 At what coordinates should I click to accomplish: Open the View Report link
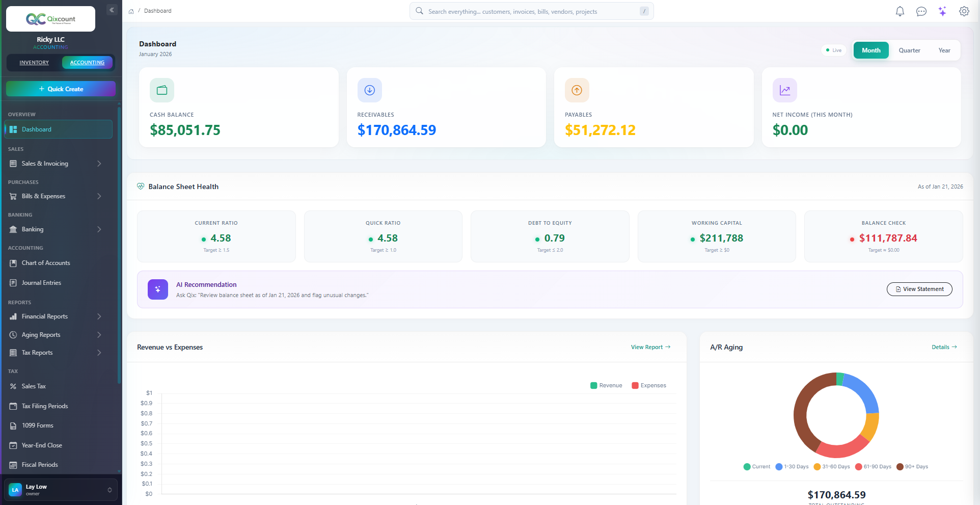[x=650, y=347]
